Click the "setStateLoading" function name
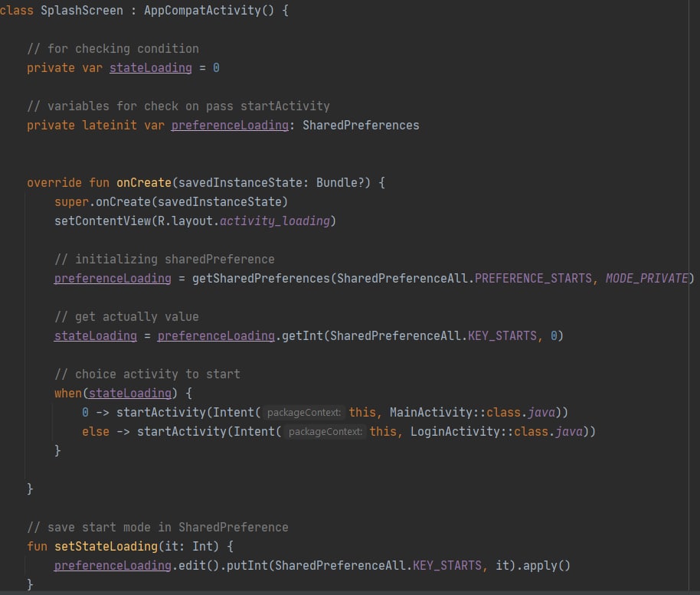 [106, 547]
